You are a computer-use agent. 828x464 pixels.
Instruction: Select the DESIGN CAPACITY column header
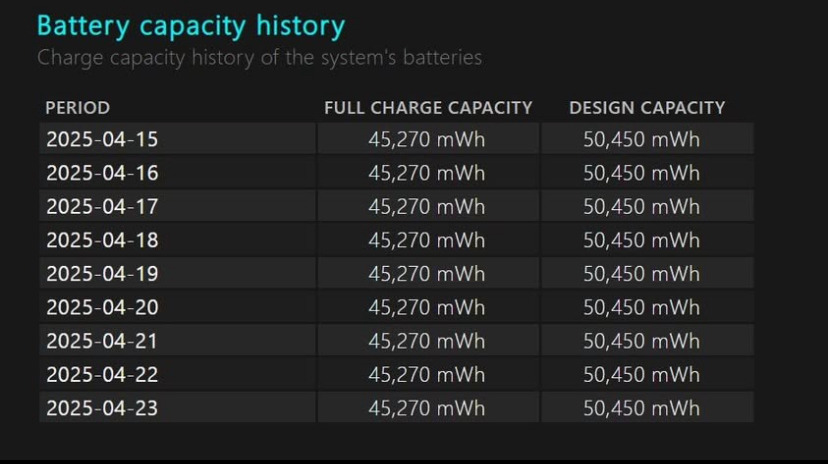[647, 108]
